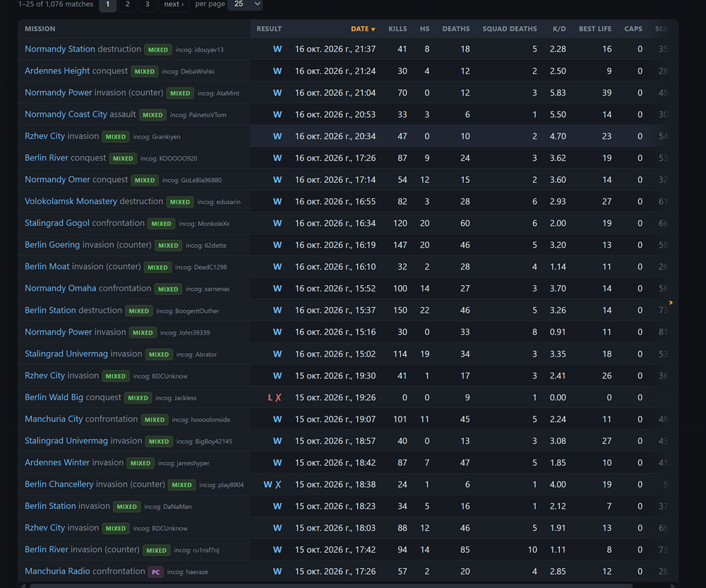
Task: Click the date 16 окт. 2026 г., 20:34
Action: [335, 136]
